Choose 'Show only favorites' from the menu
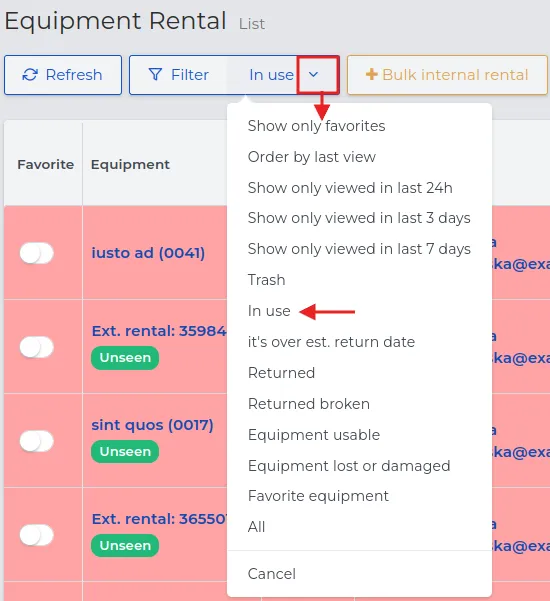This screenshot has width=550, height=601. (317, 126)
